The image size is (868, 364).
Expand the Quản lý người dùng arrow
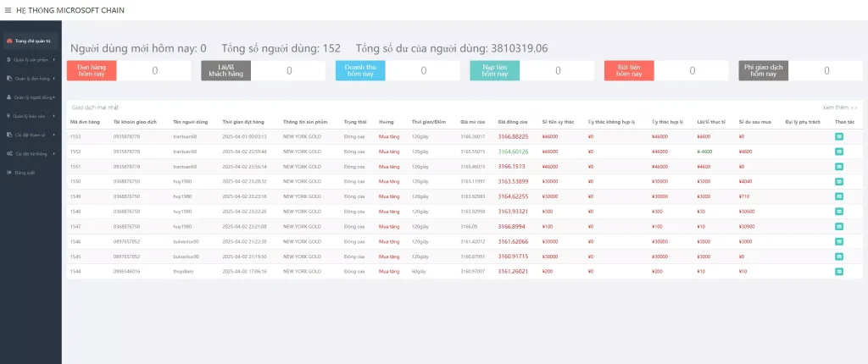coord(54,97)
